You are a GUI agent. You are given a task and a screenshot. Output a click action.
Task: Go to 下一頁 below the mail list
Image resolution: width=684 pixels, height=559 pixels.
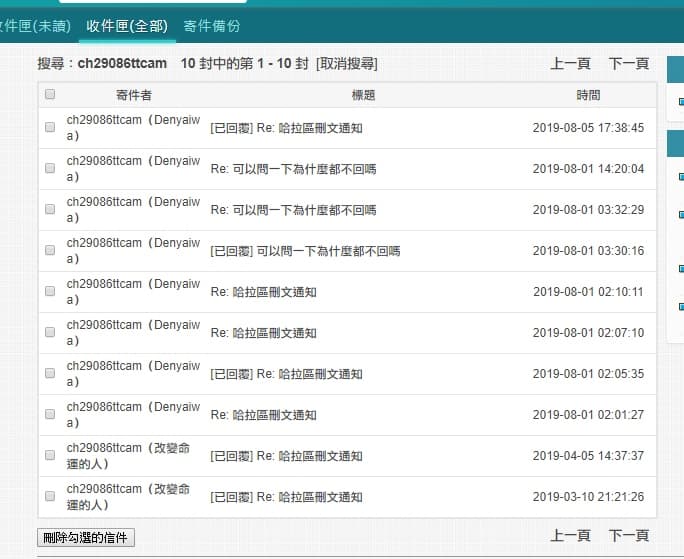pos(629,535)
